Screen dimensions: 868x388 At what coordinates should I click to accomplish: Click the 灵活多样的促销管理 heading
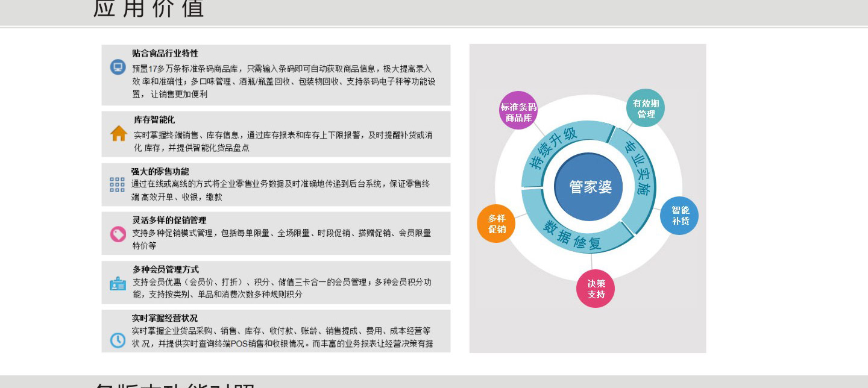coord(169,221)
